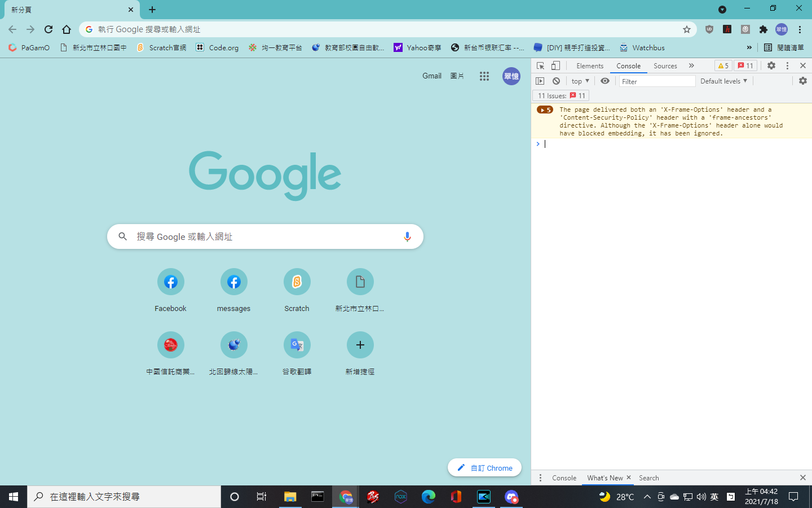Click the voice search microphone icon
The width and height of the screenshot is (812, 508).
pyautogui.click(x=407, y=237)
